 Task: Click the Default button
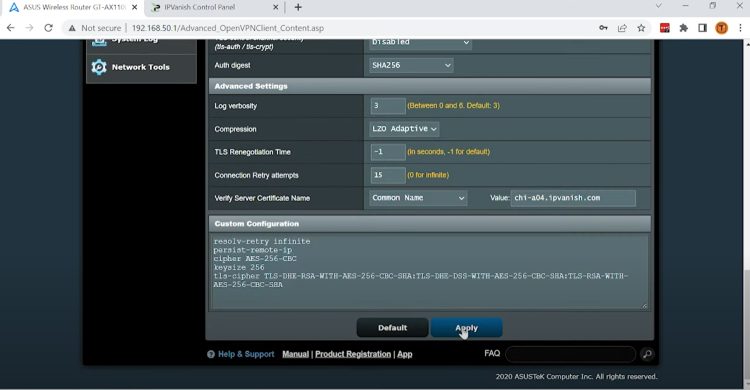pos(392,328)
